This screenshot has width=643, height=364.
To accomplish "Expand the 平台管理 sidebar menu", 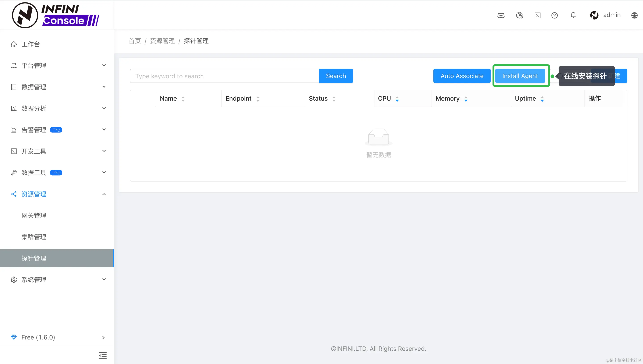I will coord(57,66).
